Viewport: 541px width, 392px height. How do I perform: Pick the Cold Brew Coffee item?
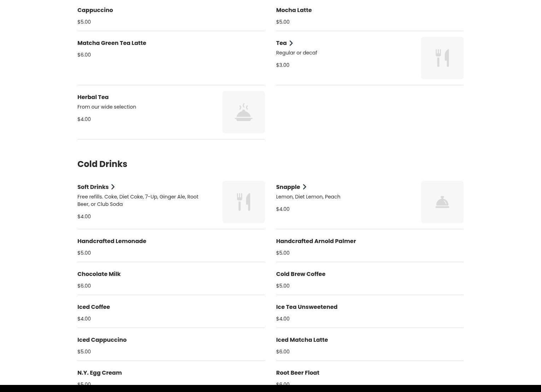(x=301, y=274)
